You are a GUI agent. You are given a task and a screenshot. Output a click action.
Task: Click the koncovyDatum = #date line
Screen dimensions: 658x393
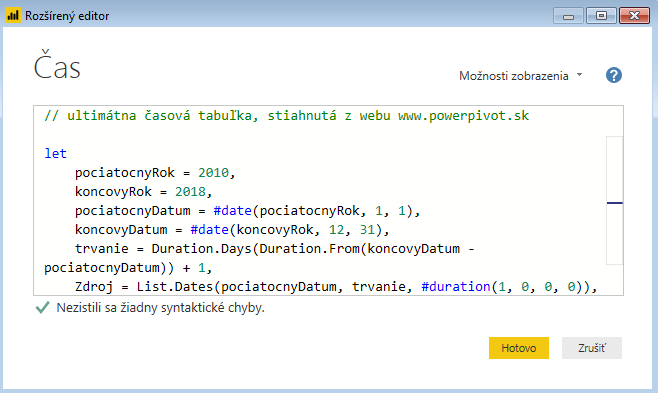tap(232, 230)
